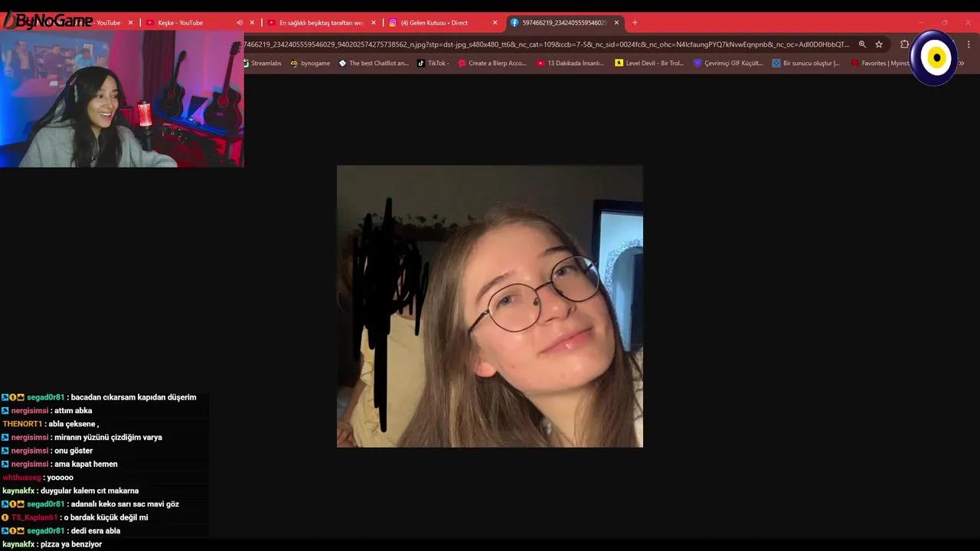Click the YouTube favicon on Keşke tab
The height and width of the screenshot is (551, 980).
(150, 23)
